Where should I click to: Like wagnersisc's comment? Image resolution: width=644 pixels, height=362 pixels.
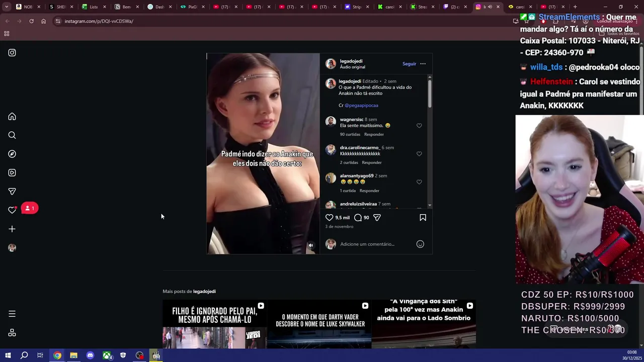pyautogui.click(x=419, y=126)
